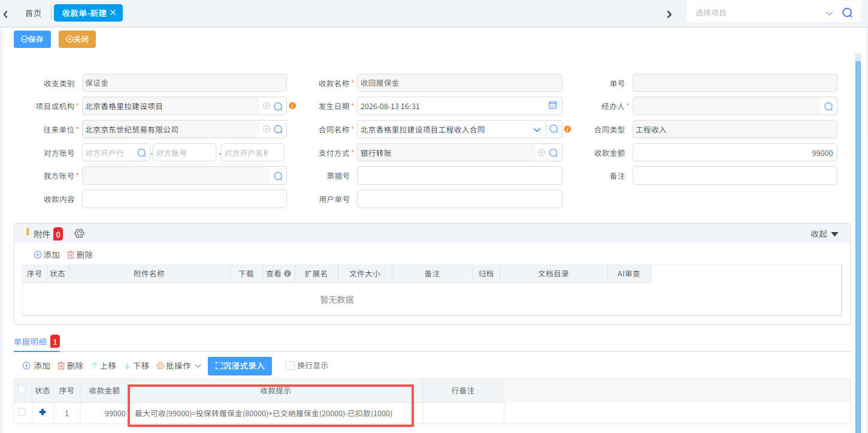Click 下移 to move row down
868x433 pixels.
pyautogui.click(x=137, y=366)
